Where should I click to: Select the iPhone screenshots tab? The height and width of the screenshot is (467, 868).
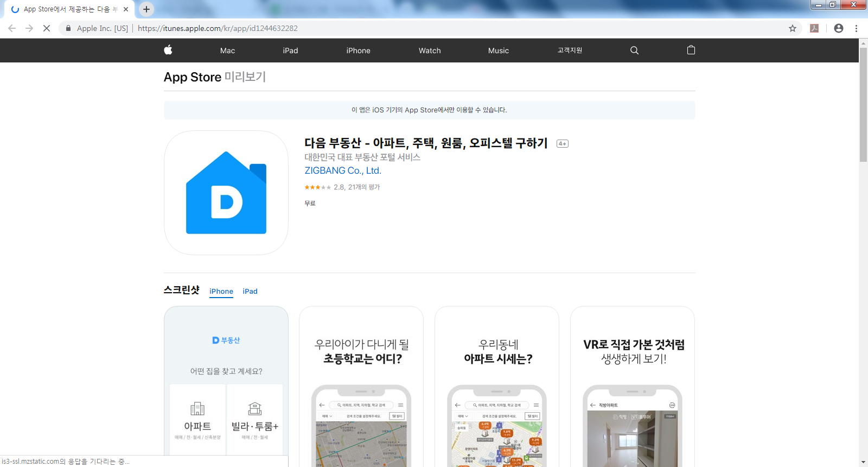pyautogui.click(x=221, y=292)
